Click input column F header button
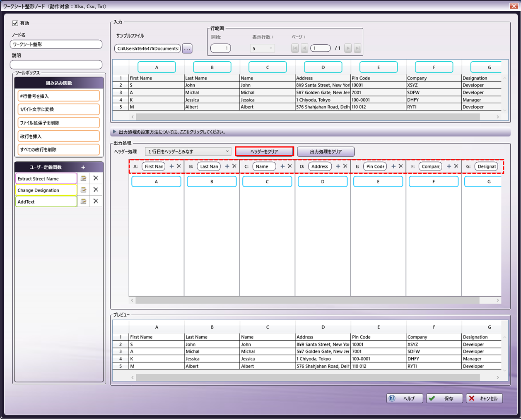The image size is (521, 420). click(x=434, y=67)
